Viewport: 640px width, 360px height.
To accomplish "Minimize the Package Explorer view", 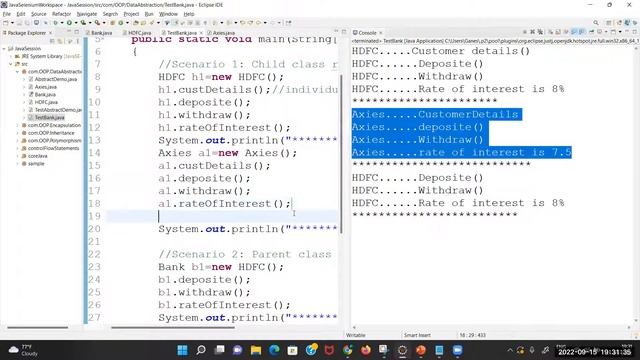I will 69,32.
